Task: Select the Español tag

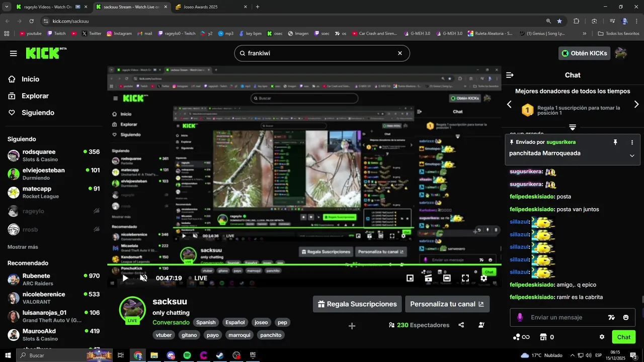Action: click(235, 322)
